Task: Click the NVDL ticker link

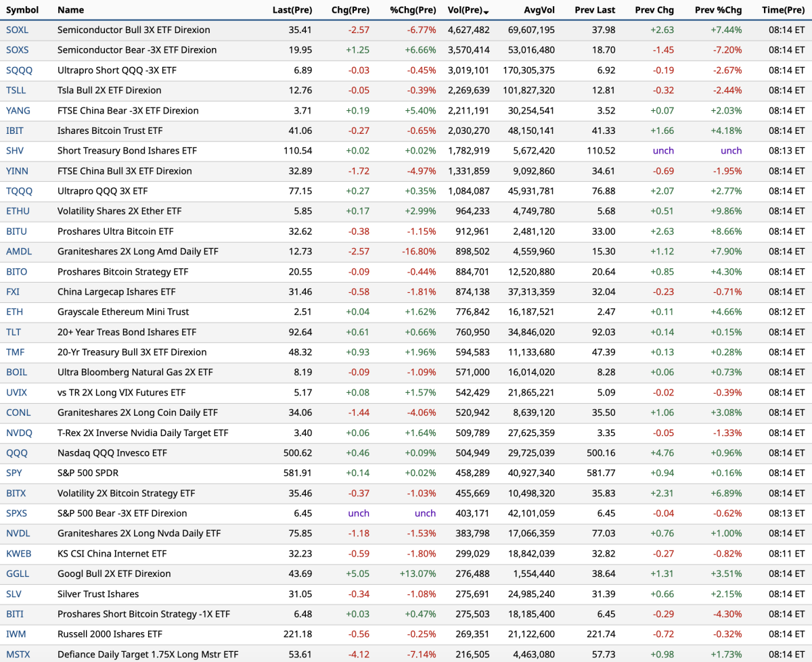Action: (x=18, y=534)
